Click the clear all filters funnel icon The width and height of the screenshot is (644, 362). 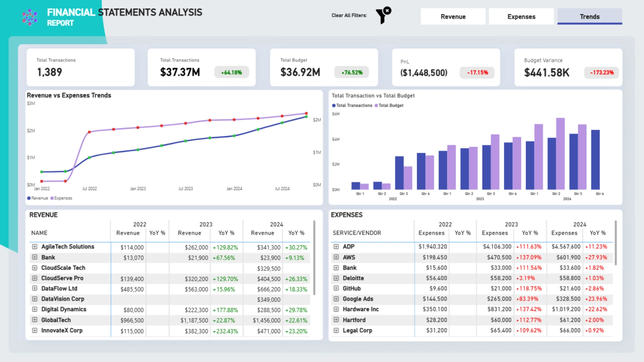pyautogui.click(x=383, y=15)
